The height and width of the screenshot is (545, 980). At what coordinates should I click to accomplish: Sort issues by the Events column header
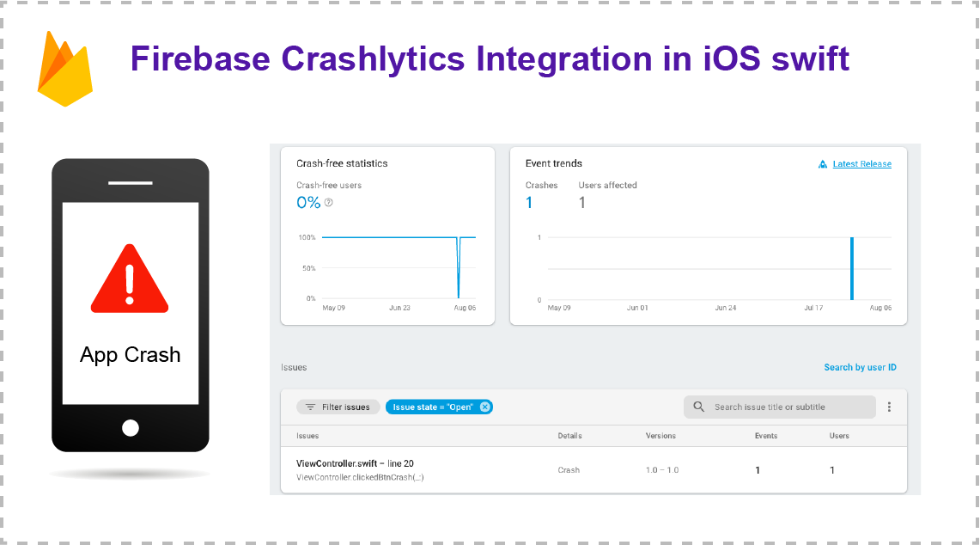(x=765, y=436)
